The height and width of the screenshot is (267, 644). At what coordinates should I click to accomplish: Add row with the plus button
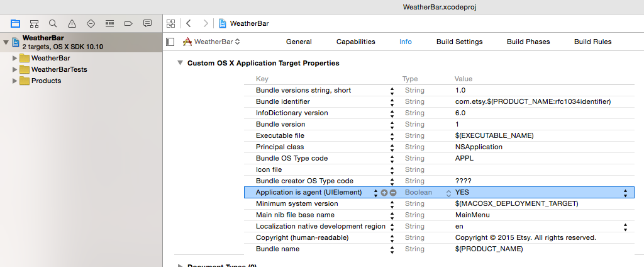click(x=384, y=192)
